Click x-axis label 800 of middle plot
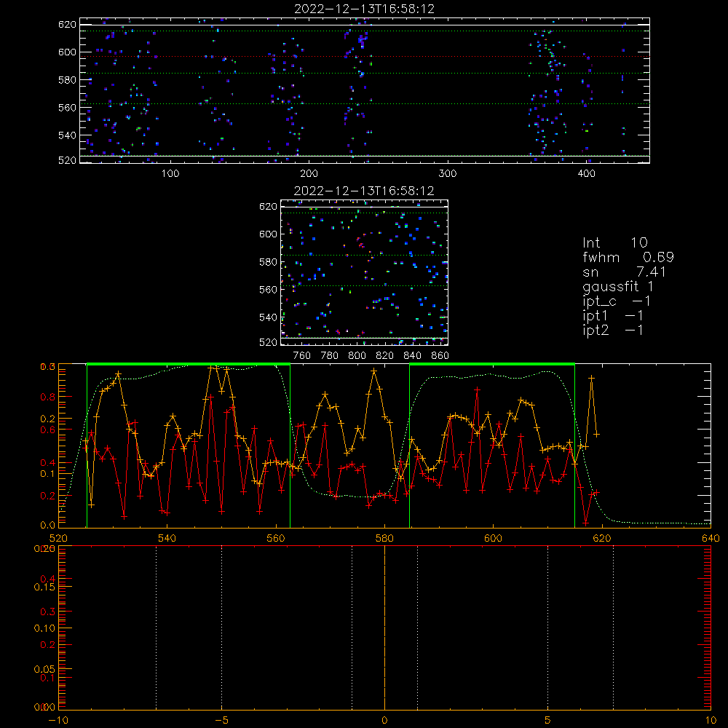This screenshot has height=728, width=728. (x=357, y=356)
